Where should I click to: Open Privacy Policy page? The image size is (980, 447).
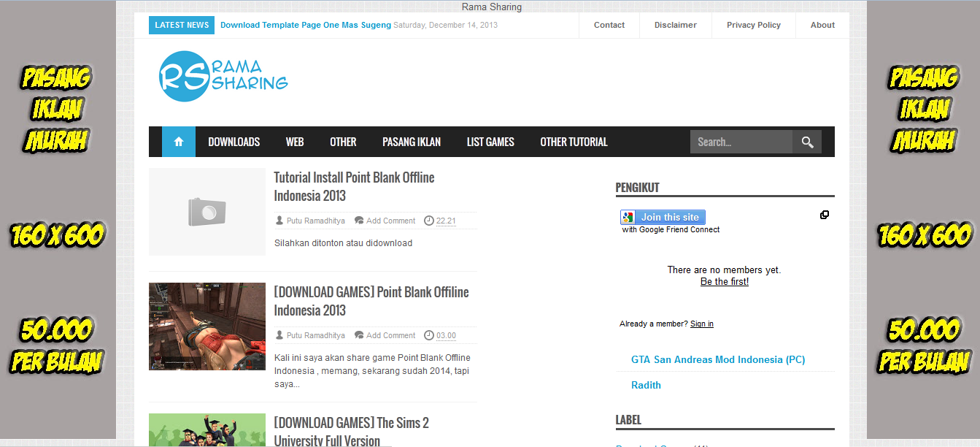tap(754, 25)
